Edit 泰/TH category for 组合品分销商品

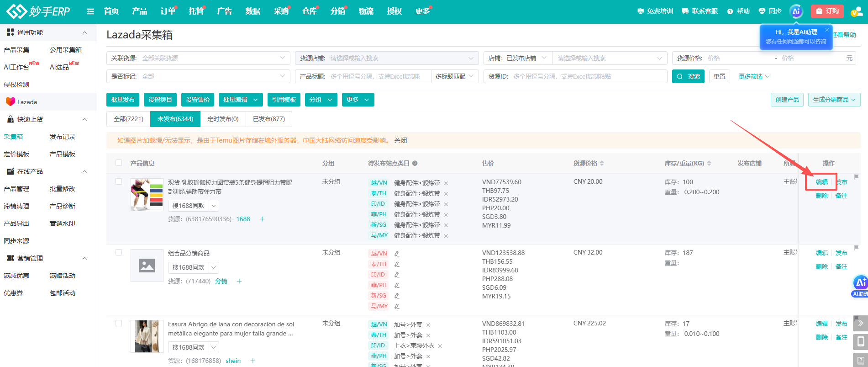(397, 264)
